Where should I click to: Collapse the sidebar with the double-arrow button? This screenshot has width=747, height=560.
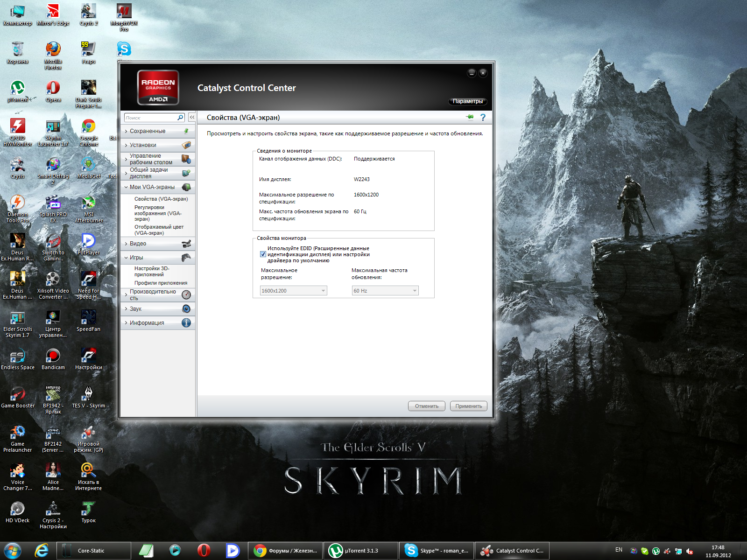coord(192,118)
